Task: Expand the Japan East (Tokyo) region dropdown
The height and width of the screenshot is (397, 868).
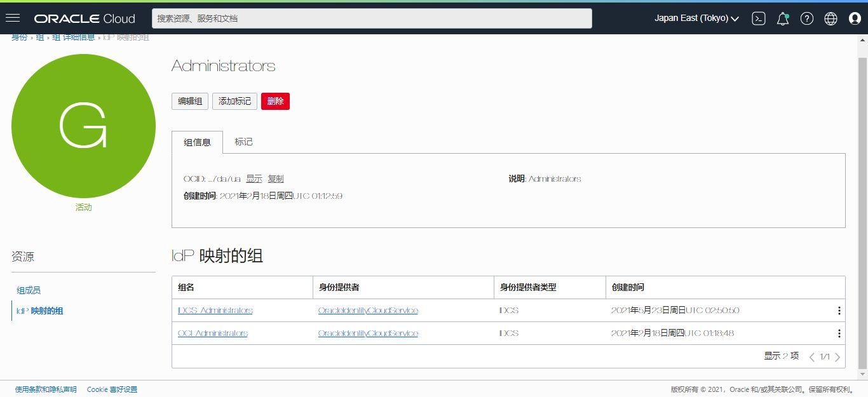Action: pyautogui.click(x=697, y=18)
